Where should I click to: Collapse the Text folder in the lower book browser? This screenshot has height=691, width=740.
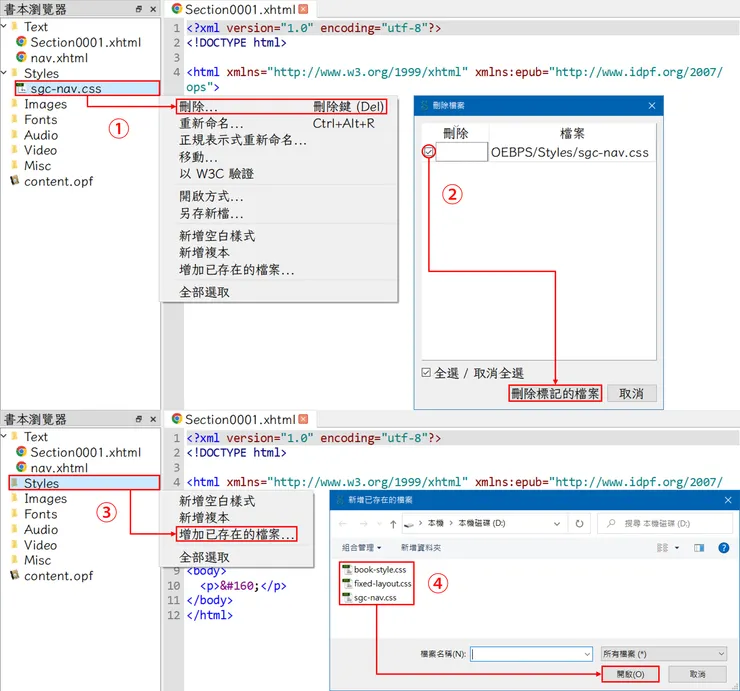point(4,436)
